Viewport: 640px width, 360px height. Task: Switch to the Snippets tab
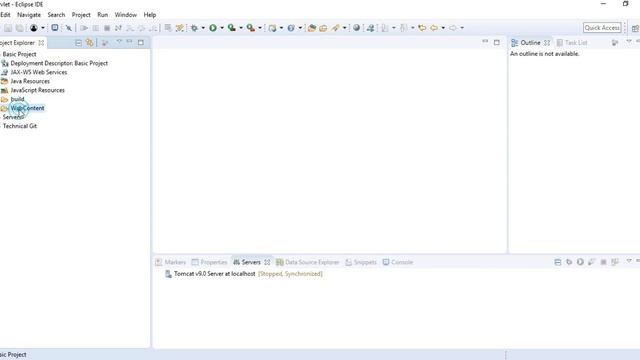361,262
